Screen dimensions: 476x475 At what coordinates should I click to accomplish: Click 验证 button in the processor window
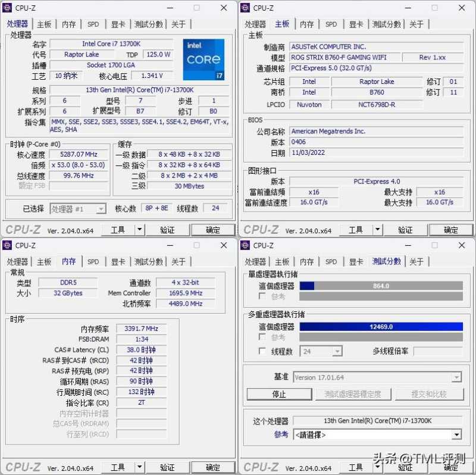coord(167,230)
